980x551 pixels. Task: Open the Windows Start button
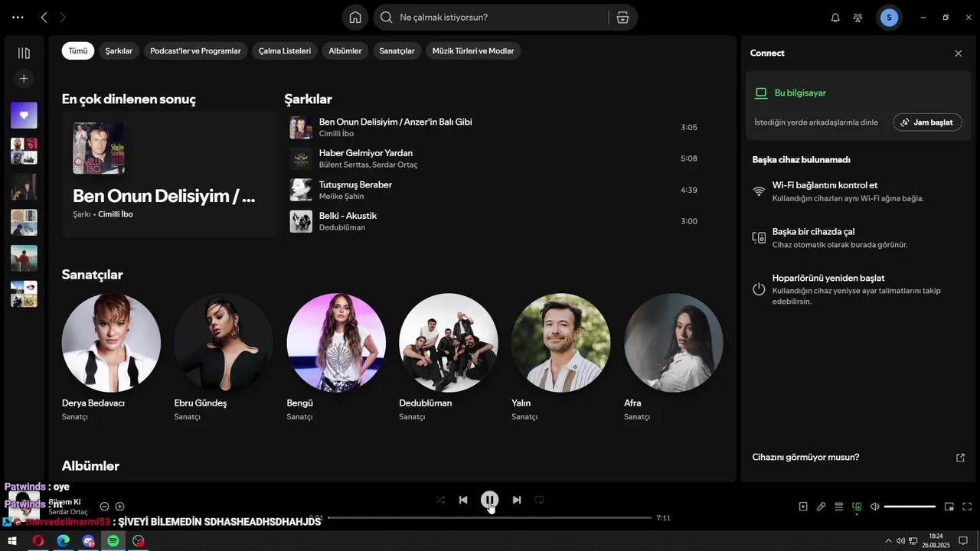click(x=12, y=541)
